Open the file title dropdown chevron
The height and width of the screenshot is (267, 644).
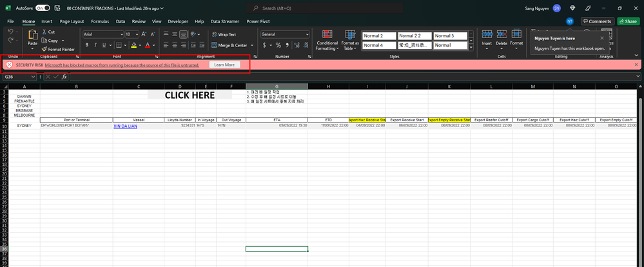(x=162, y=8)
